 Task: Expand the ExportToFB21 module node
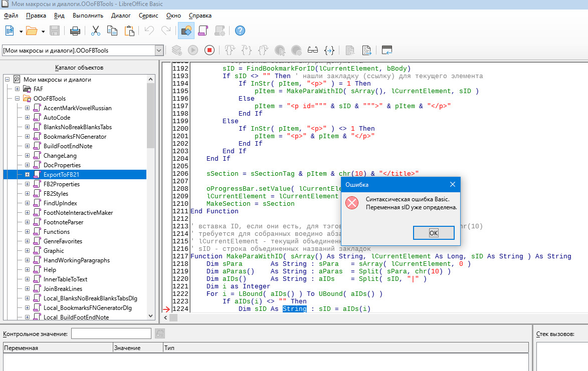coord(27,174)
